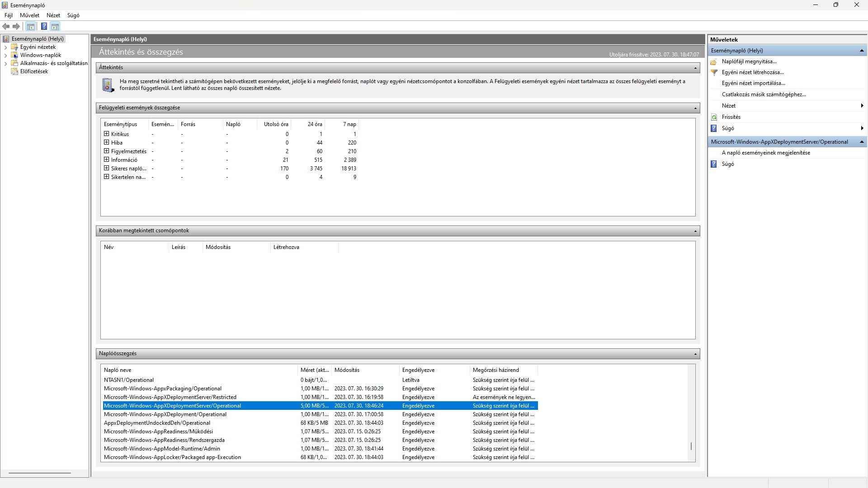This screenshot has height=488, width=868.
Task: Select the Eseménynapló (Helyi) root node icon
Action: tap(6, 39)
